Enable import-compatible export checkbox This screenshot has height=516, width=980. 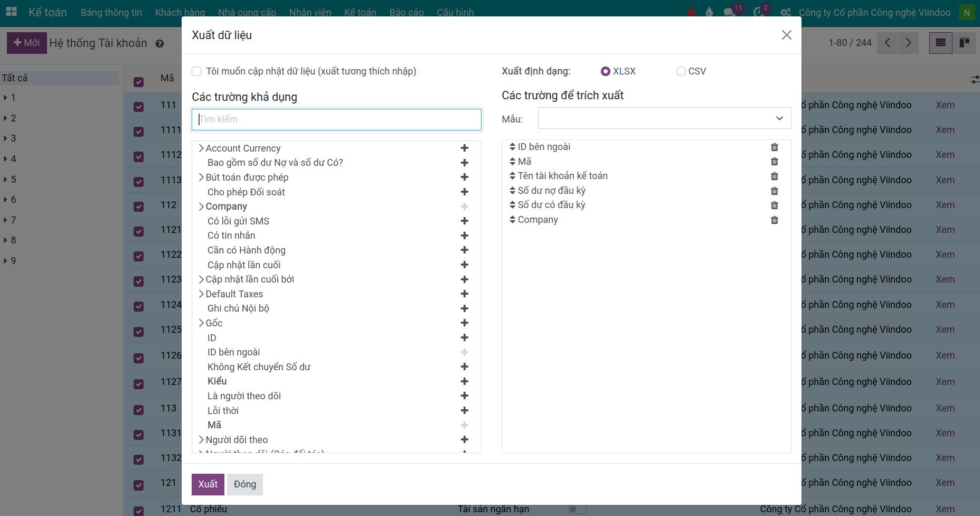tap(196, 71)
